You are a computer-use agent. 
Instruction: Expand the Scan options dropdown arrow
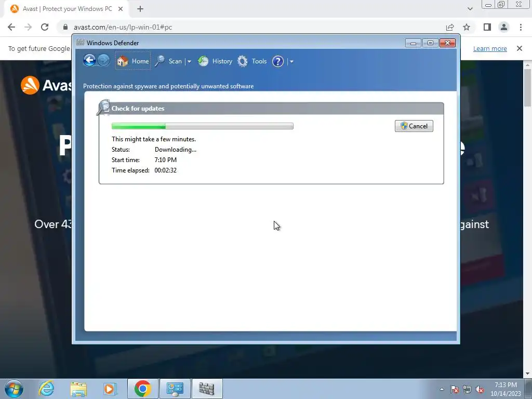tap(189, 61)
